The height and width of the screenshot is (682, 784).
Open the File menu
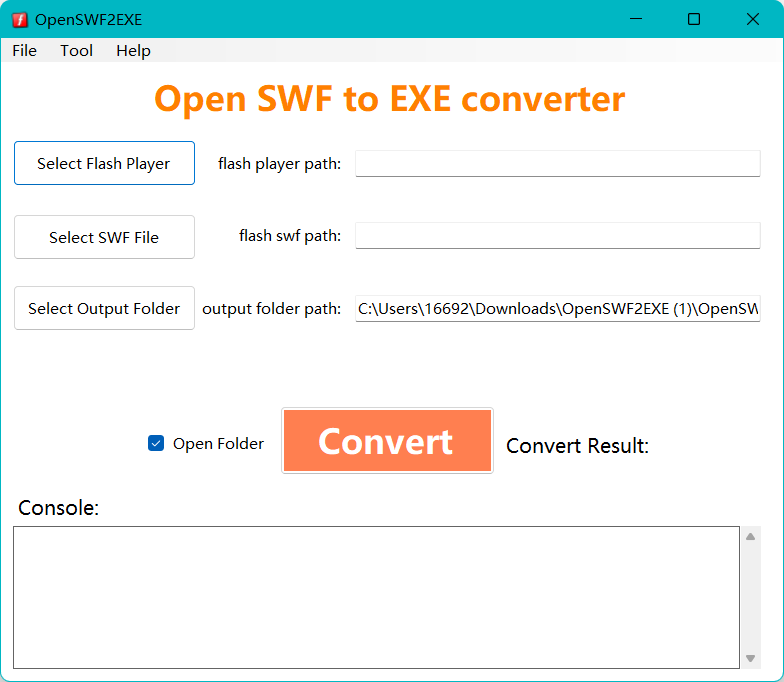24,50
